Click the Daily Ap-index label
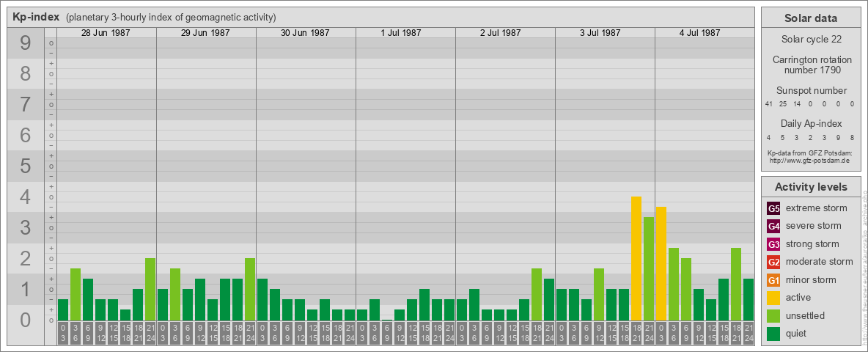Image resolution: width=868 pixels, height=352 pixels. tap(811, 123)
